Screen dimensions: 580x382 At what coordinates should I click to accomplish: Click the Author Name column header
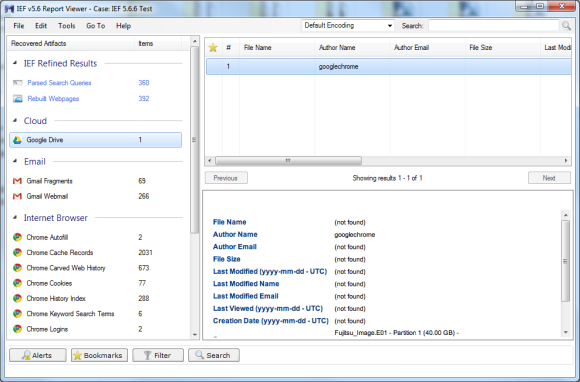tap(352, 47)
